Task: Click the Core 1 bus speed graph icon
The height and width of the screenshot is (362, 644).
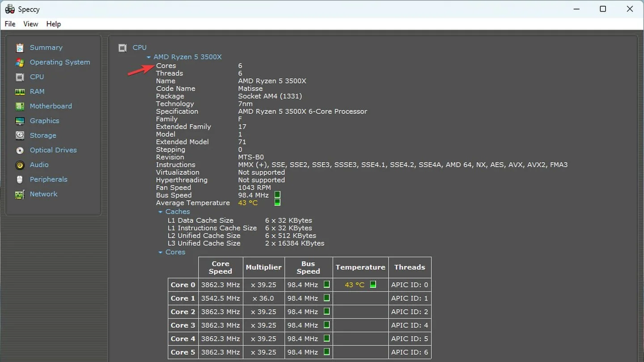Action: pyautogui.click(x=326, y=298)
